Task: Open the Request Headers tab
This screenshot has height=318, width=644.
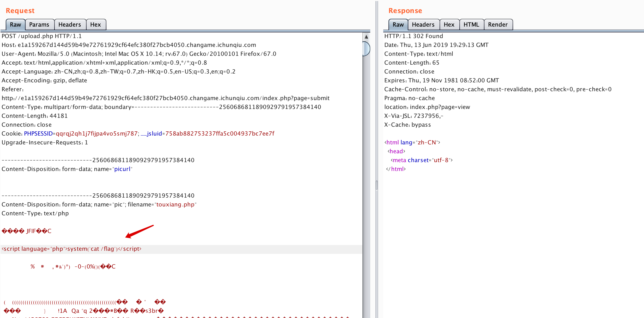Action: tap(70, 25)
